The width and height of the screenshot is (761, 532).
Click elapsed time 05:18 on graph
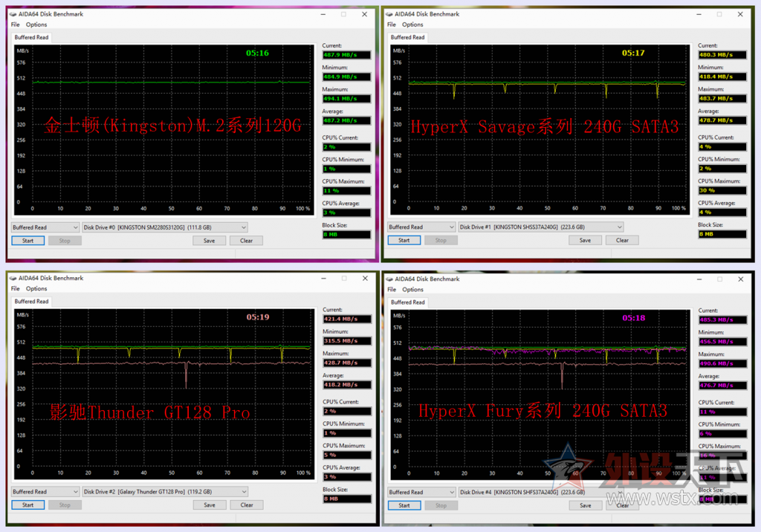(x=634, y=318)
